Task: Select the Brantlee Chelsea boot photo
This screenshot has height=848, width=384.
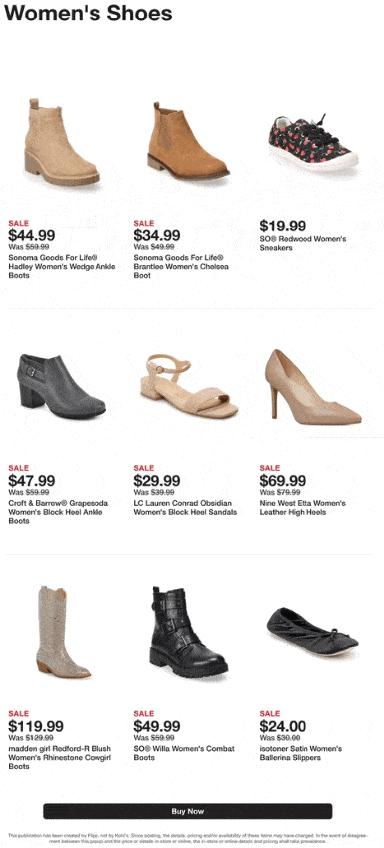Action: 188,141
